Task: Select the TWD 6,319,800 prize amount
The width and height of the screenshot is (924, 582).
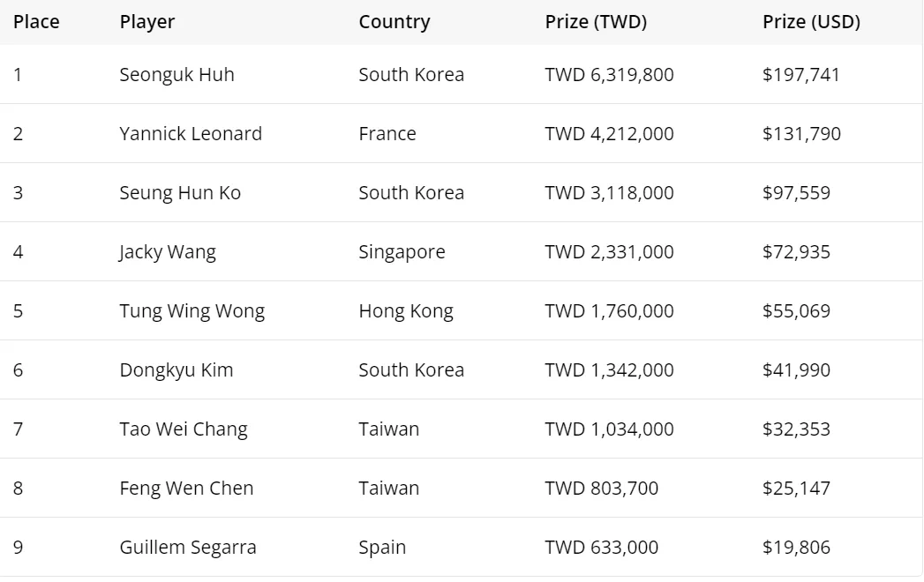Action: 609,75
